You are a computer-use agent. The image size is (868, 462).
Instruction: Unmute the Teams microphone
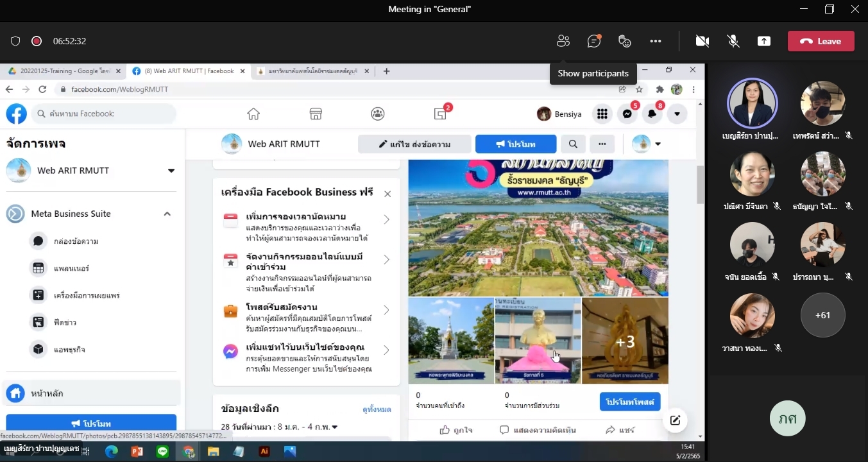click(x=733, y=41)
